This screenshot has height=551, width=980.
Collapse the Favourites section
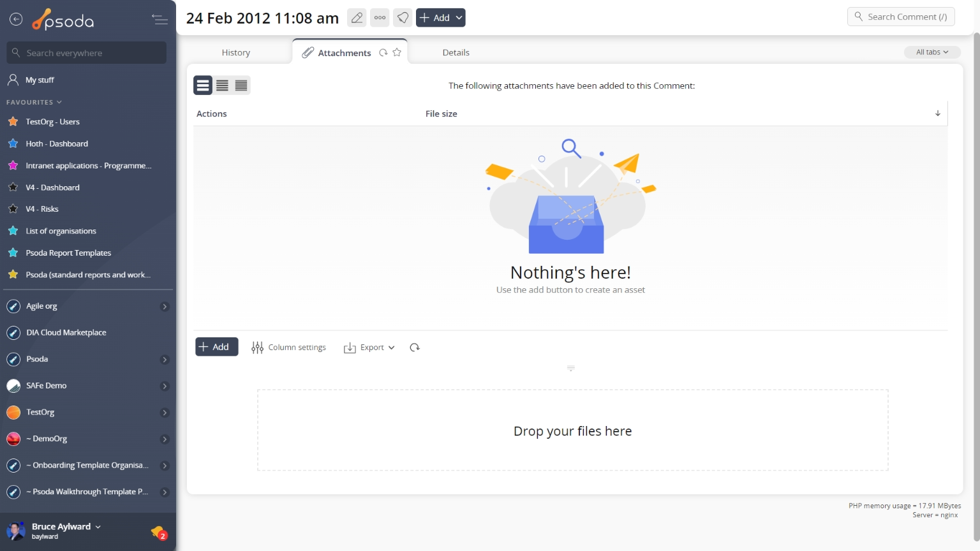(34, 102)
